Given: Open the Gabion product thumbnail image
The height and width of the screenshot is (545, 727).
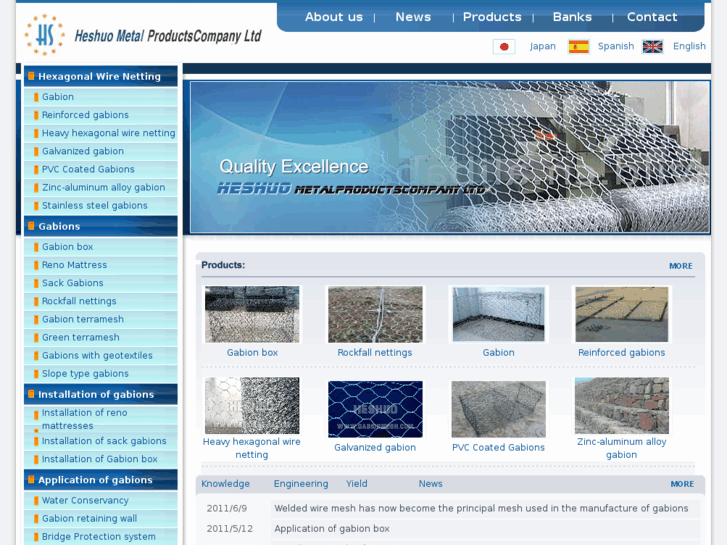Looking at the screenshot, I should pyautogui.click(x=498, y=314).
